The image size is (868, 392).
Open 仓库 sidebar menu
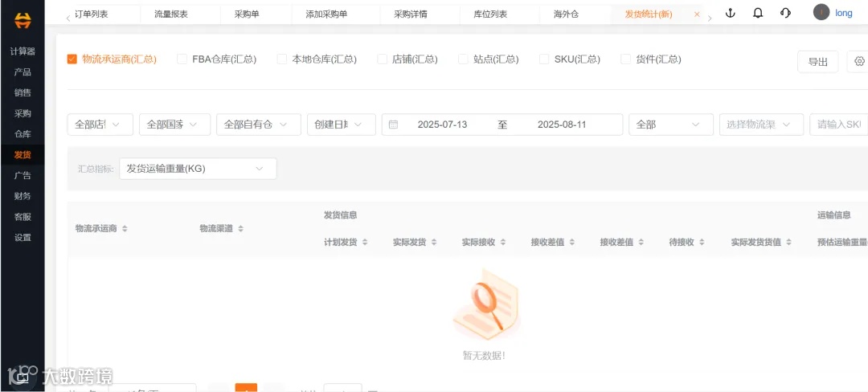click(x=23, y=134)
